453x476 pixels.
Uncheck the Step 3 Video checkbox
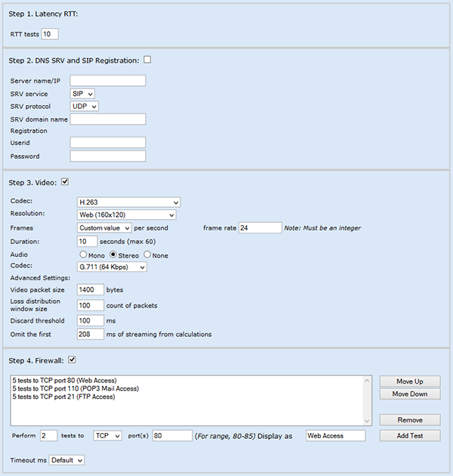click(65, 181)
